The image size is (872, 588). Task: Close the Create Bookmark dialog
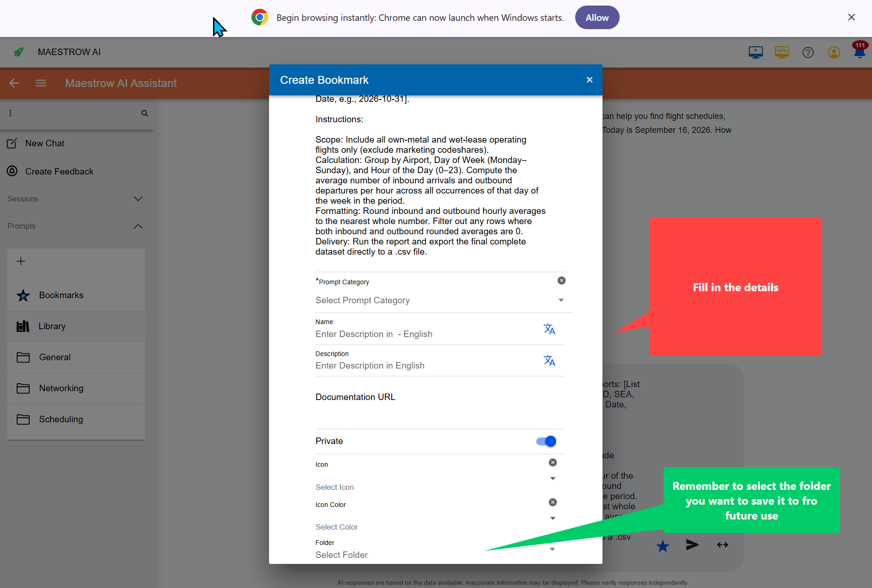tap(590, 80)
